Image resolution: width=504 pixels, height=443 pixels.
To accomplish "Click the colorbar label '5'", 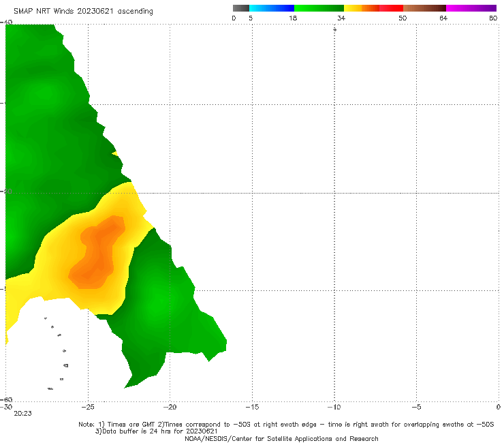I will pos(251,18).
